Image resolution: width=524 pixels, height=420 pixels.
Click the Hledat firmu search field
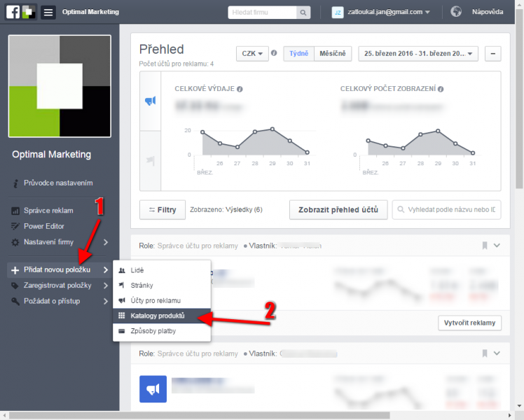tap(262, 13)
